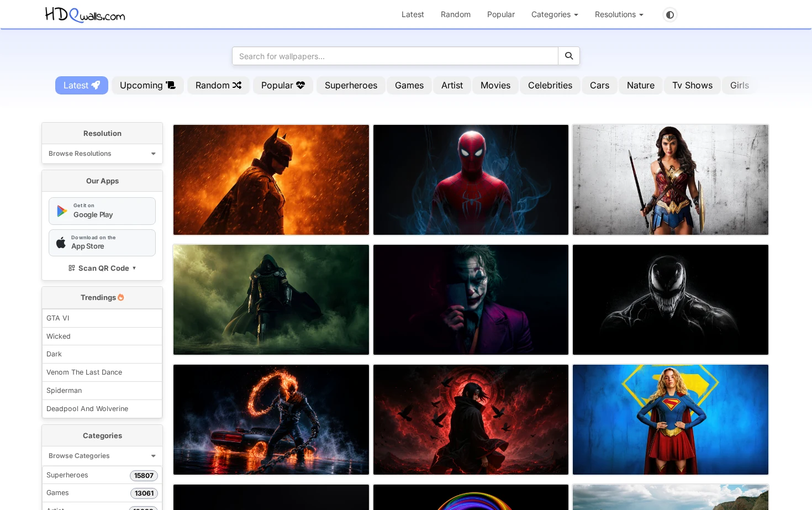812x510 pixels.
Task: Open the Supergirl blue background wallpaper
Action: click(671, 419)
